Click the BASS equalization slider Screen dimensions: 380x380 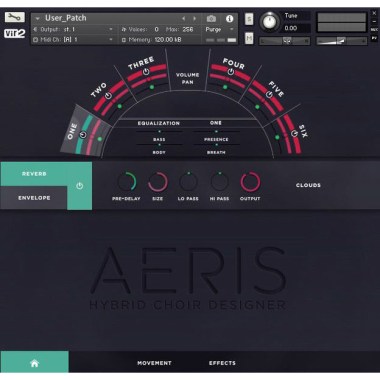pos(159,132)
